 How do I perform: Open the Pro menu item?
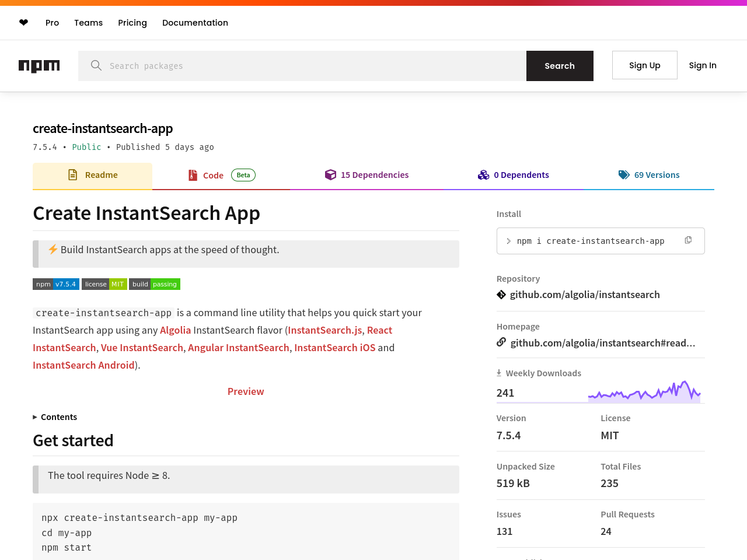(52, 23)
